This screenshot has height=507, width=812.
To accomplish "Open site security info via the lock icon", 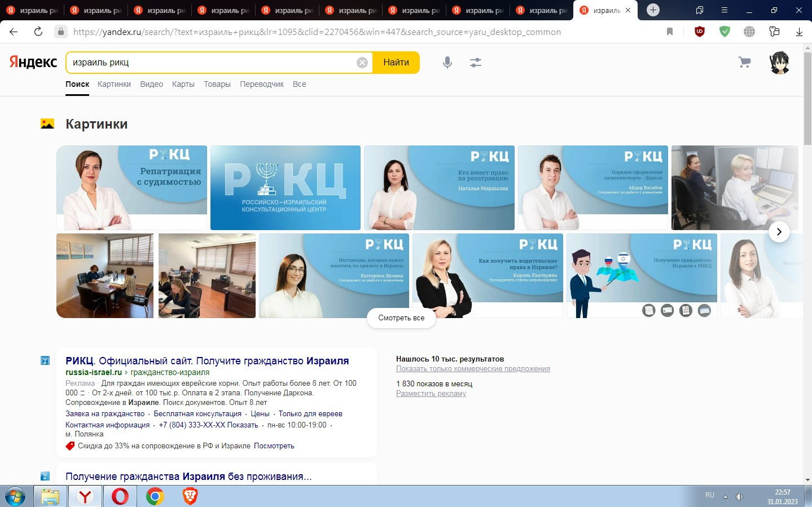I will [x=61, y=32].
